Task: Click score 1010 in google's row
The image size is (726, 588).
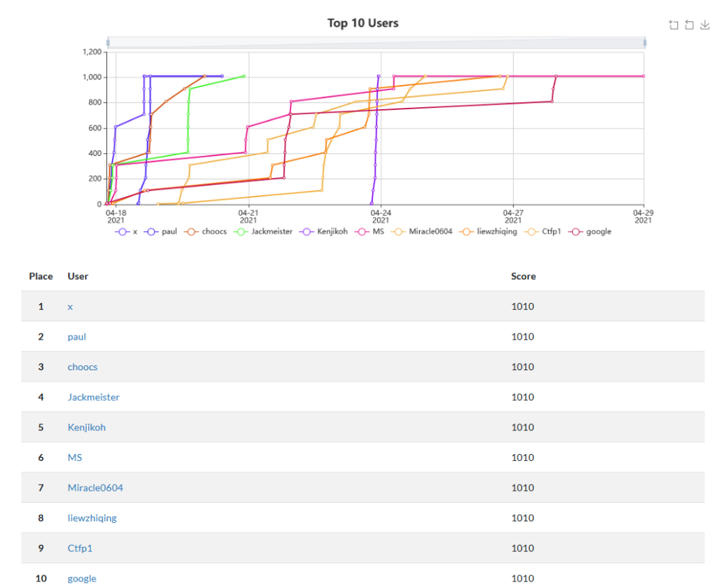Action: [523, 579]
